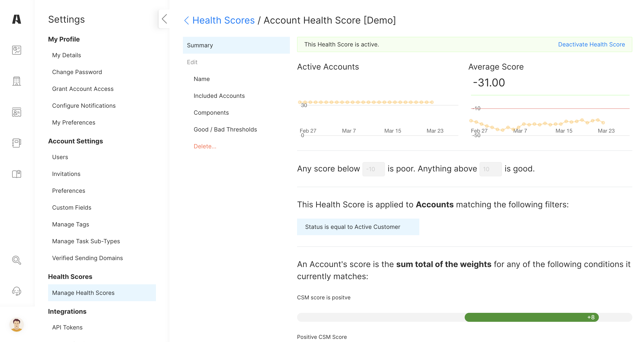The image size is (644, 342).
Task: Select the Summary tab
Action: coord(236,45)
